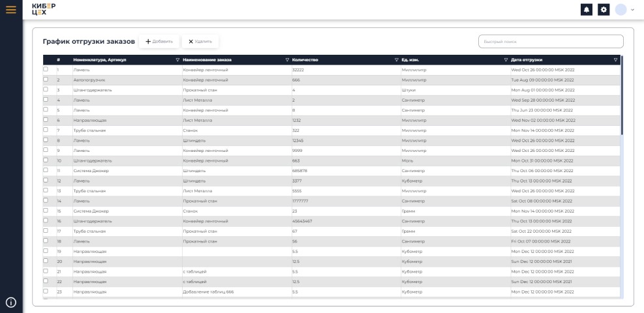Sort by Ед. изм. column header
644x313 pixels.
tap(410, 60)
